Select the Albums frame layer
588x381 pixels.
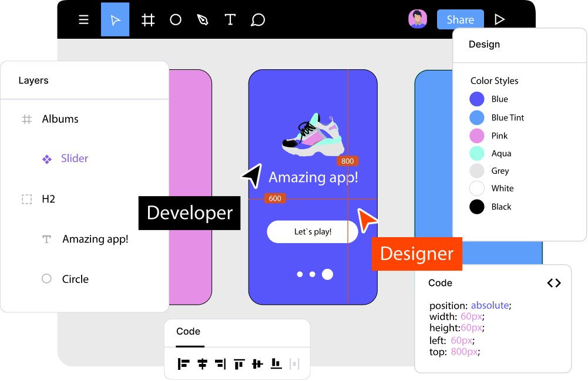pyautogui.click(x=60, y=119)
